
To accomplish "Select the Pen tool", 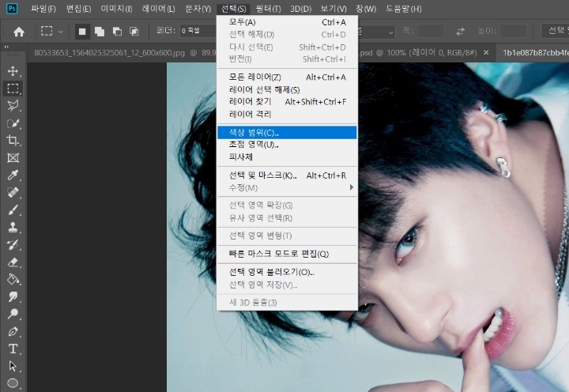I will 13,331.
